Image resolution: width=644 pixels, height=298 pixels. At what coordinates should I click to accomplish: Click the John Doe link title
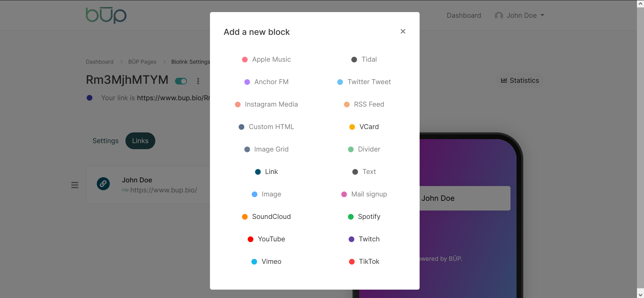[x=137, y=180]
